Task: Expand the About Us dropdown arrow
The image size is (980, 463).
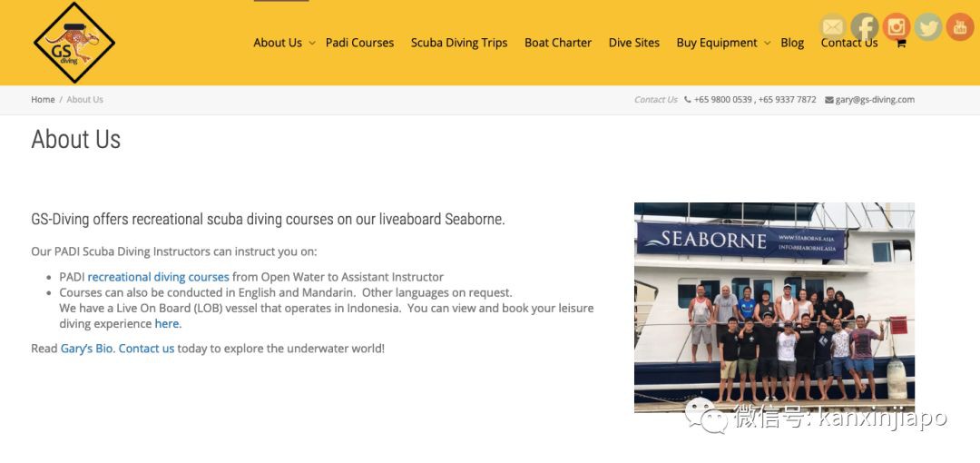Action: click(x=311, y=43)
